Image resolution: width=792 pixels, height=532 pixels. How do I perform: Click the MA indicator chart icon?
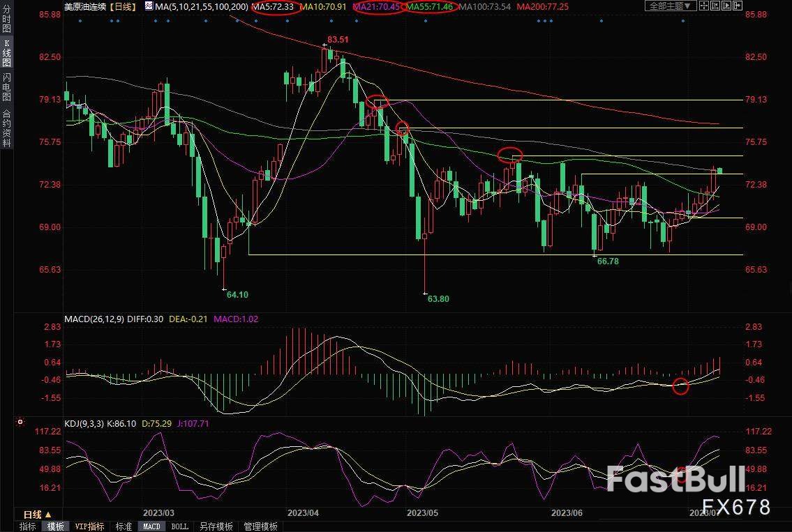click(149, 6)
